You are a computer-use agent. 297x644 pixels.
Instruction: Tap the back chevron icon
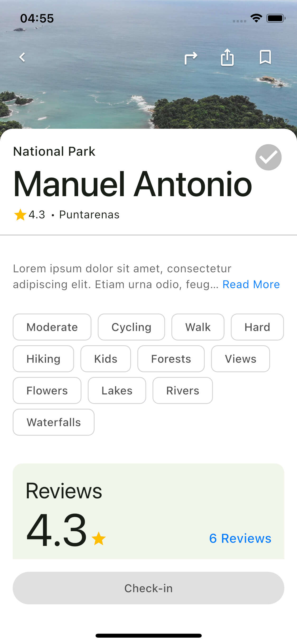[x=22, y=57]
